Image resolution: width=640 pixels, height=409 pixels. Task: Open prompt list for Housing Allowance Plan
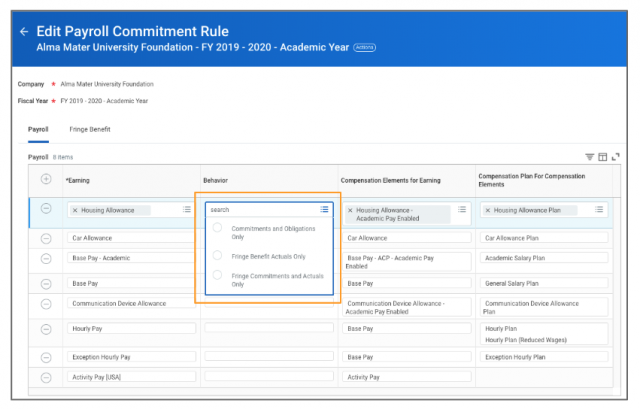pyautogui.click(x=599, y=209)
